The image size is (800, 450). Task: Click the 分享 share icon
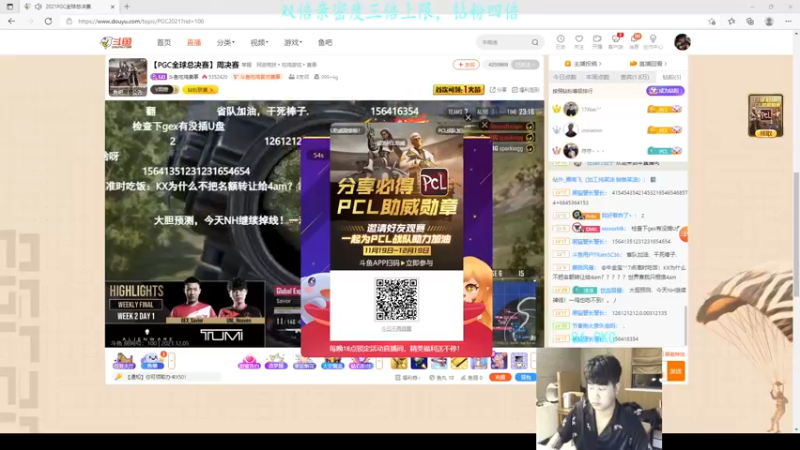(x=498, y=90)
